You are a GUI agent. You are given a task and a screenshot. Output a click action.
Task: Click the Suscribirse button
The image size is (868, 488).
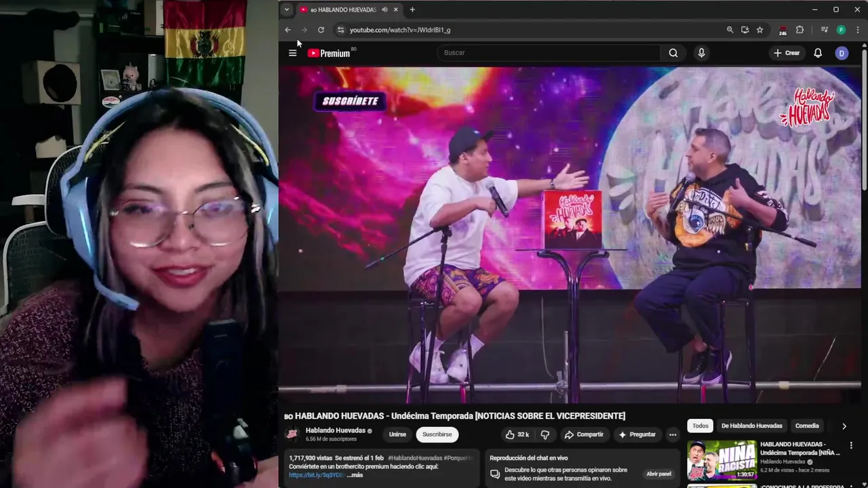tap(437, 434)
